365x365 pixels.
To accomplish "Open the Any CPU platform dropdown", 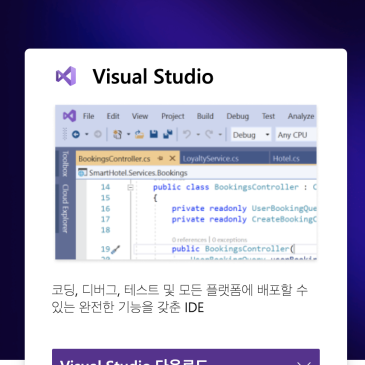I will [x=296, y=135].
